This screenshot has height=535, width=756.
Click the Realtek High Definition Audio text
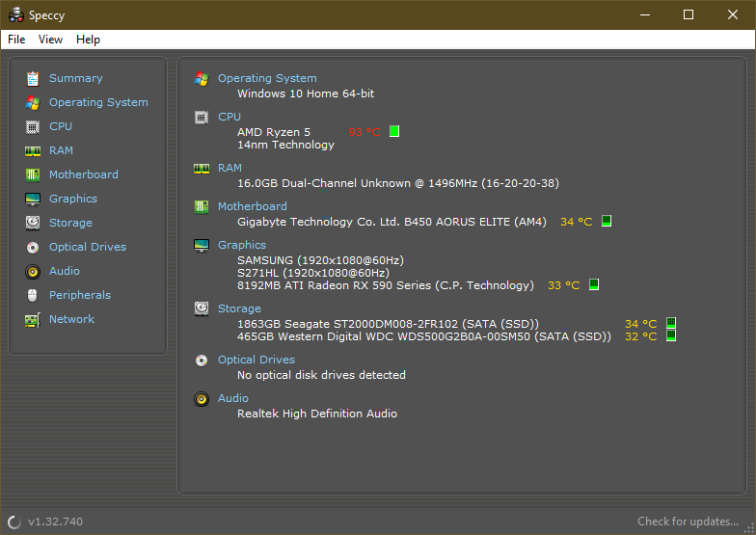point(317,414)
